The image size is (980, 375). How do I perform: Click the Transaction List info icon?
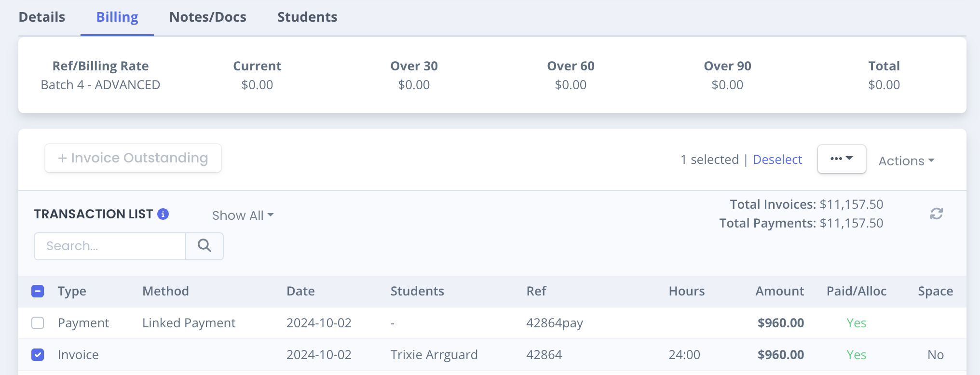[163, 214]
